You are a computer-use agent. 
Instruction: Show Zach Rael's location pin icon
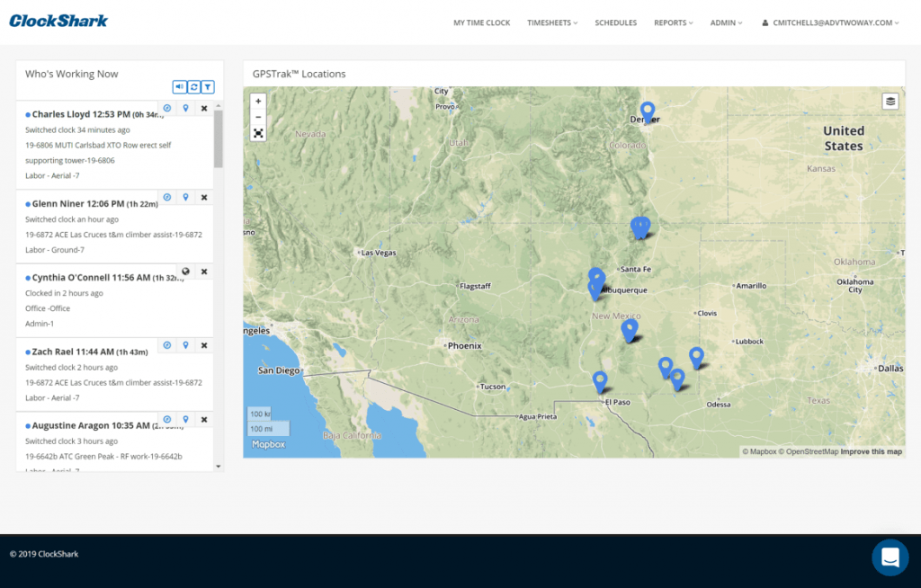[185, 345]
